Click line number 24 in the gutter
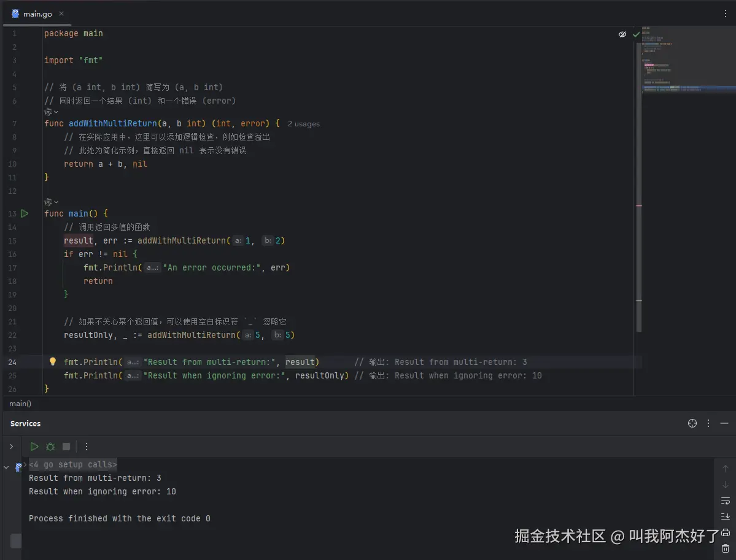Screen dimensions: 736x560 click(x=12, y=362)
